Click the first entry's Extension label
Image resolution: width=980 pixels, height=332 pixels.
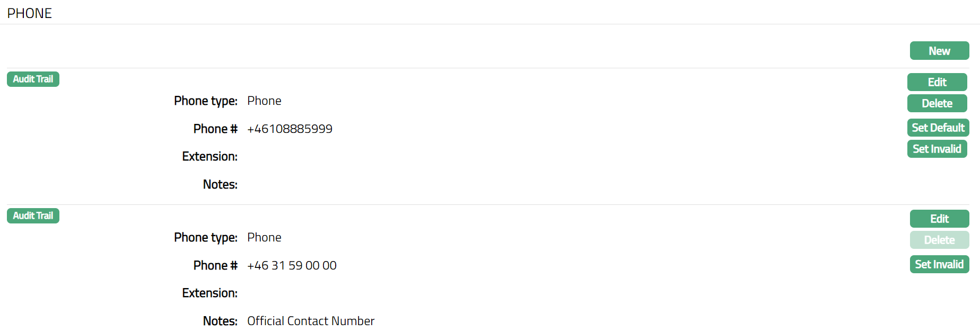pos(209,156)
